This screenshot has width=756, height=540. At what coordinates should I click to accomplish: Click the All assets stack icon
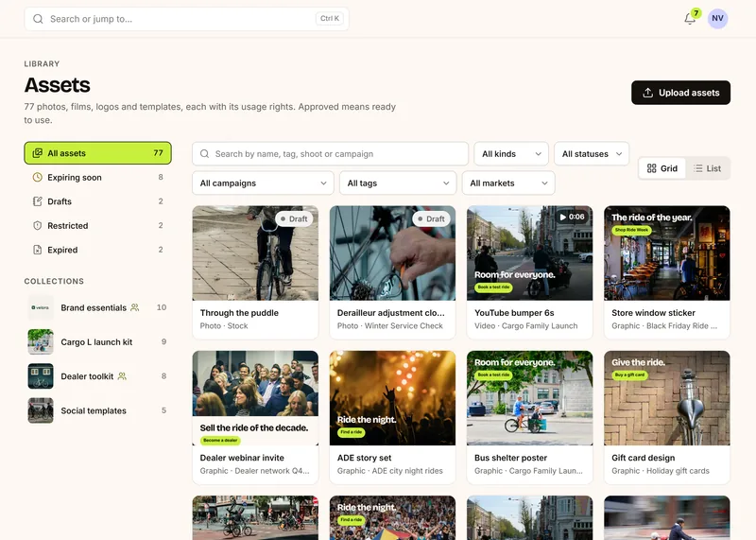pyautogui.click(x=37, y=153)
